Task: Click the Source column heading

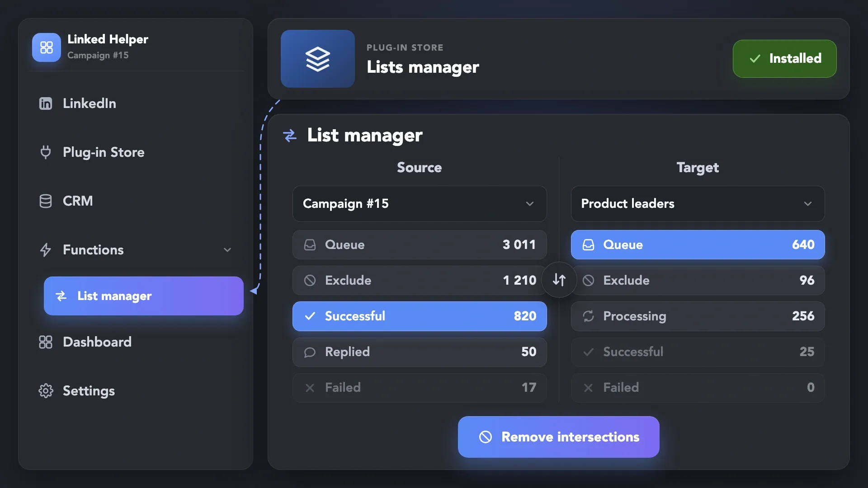Action: pyautogui.click(x=420, y=168)
